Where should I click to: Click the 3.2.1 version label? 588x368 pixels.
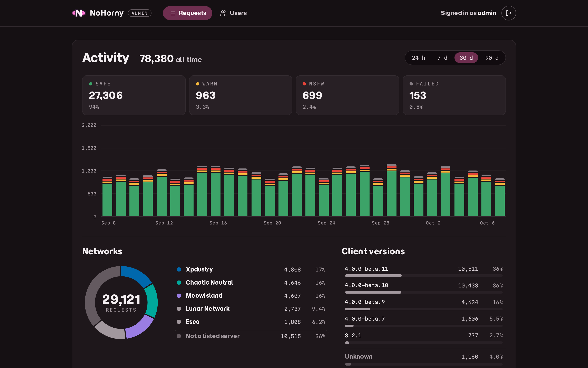(353, 336)
